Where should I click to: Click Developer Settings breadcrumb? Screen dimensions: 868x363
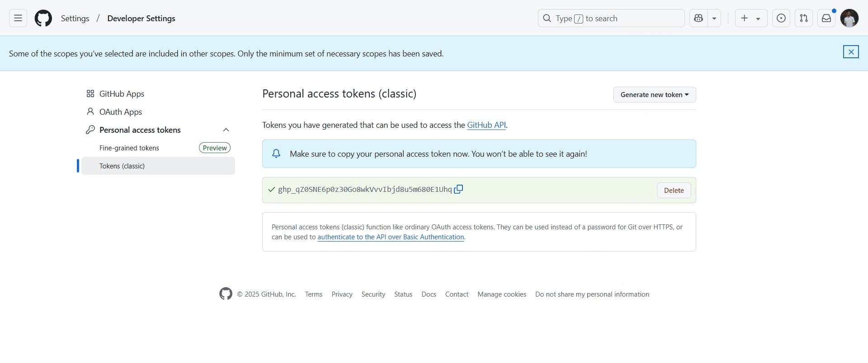click(141, 19)
